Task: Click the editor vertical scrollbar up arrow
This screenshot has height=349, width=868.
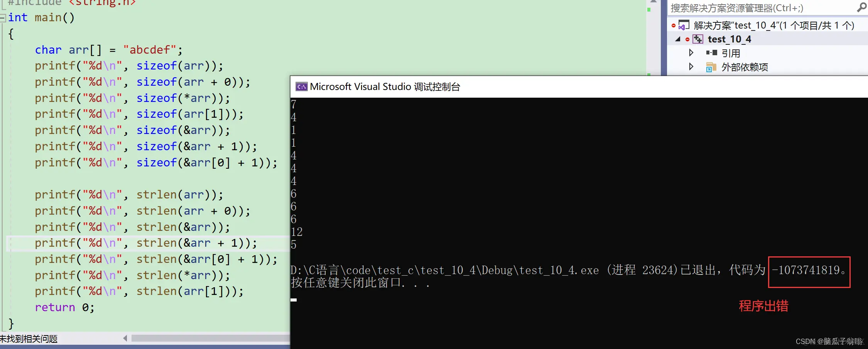Action: (x=653, y=2)
